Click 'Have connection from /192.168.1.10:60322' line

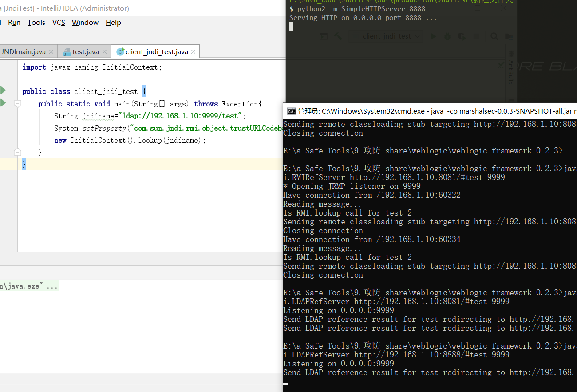[x=372, y=195]
